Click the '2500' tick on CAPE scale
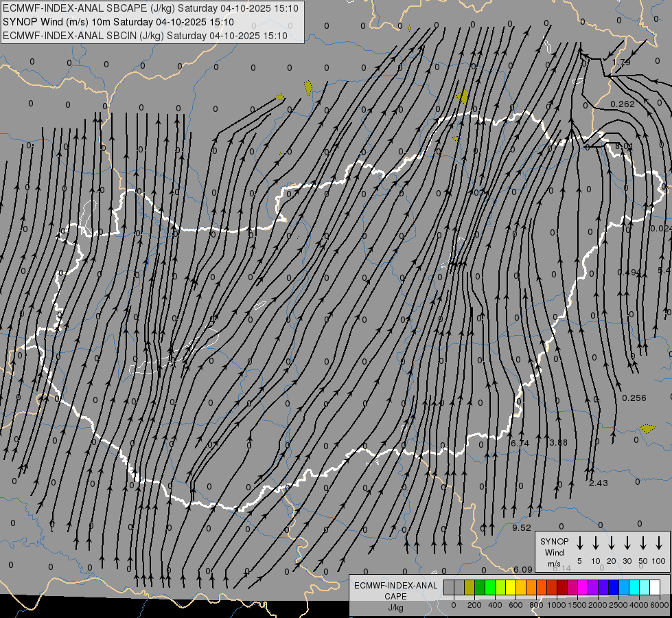 (x=618, y=605)
